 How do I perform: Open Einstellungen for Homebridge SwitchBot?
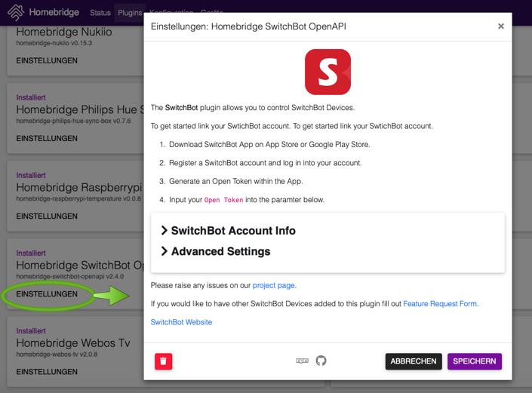click(x=47, y=294)
